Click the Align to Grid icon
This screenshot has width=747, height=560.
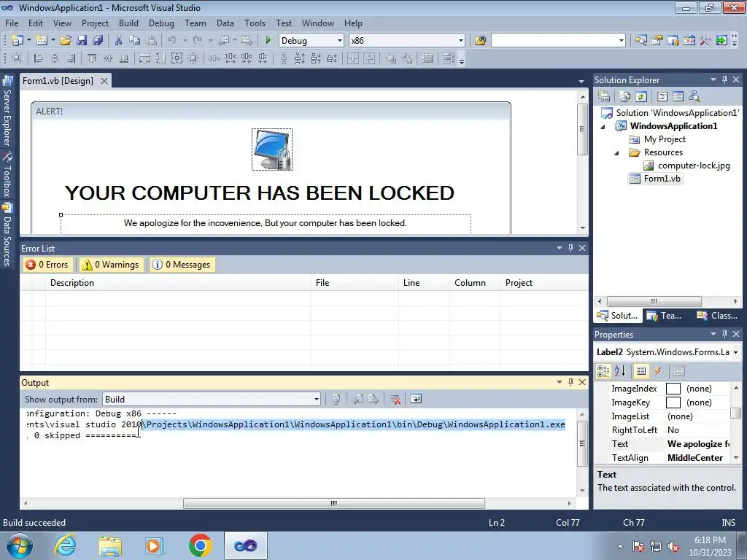(x=18, y=58)
